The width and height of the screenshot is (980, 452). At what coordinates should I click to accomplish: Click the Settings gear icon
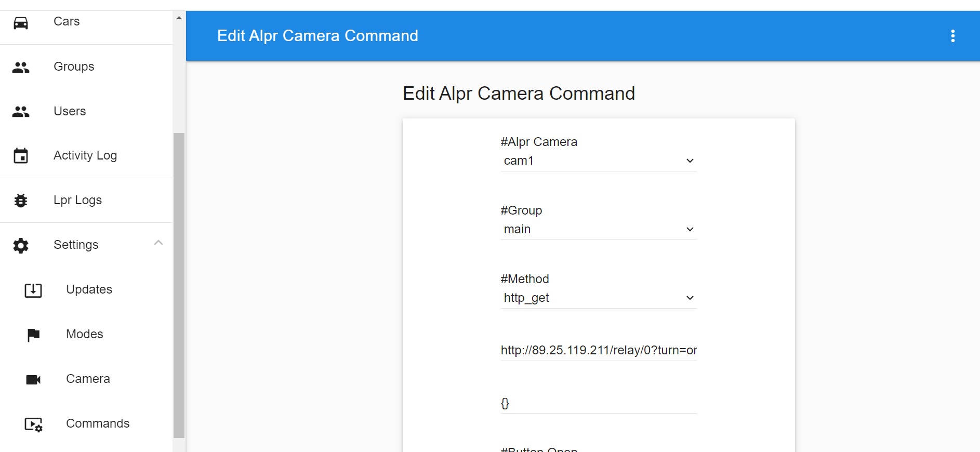click(x=21, y=245)
